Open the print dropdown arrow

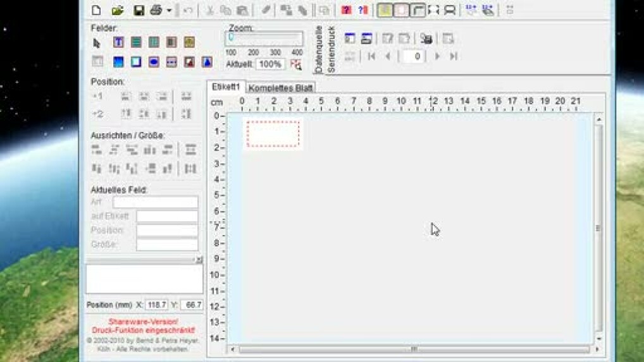169,11
